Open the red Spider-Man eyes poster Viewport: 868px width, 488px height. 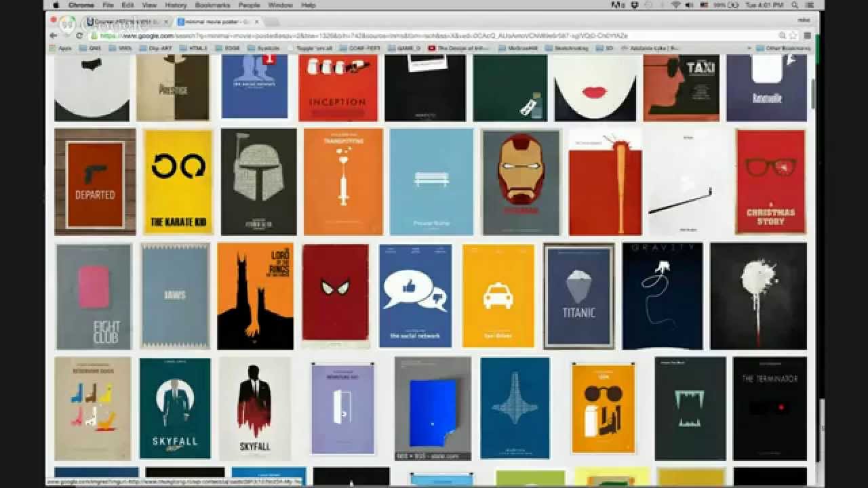pyautogui.click(x=336, y=296)
